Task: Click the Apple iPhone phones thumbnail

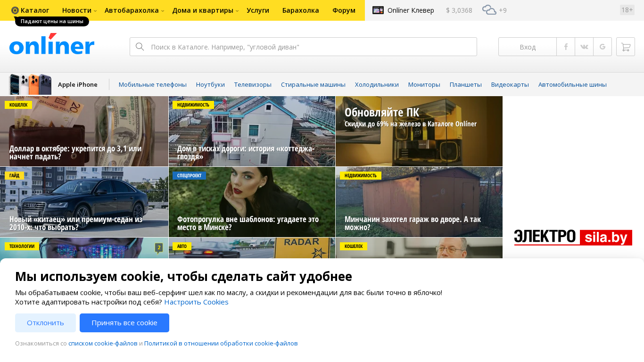Action: click(x=30, y=84)
